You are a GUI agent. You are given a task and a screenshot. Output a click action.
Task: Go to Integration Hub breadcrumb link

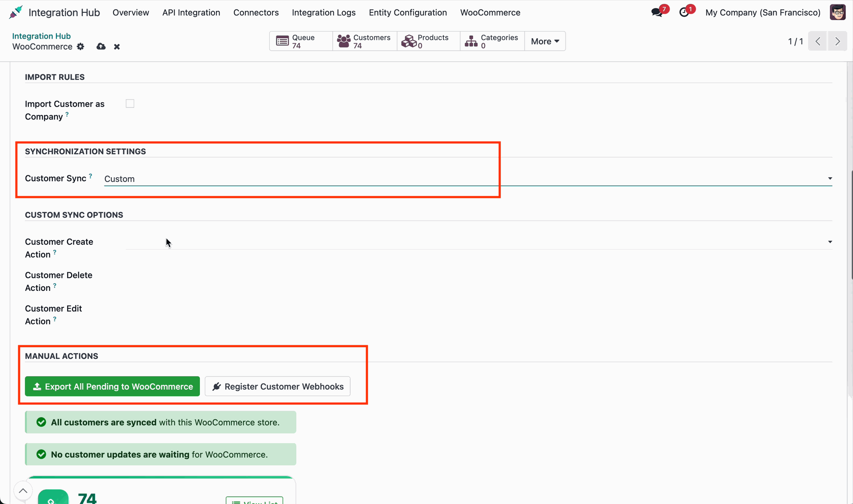(41, 36)
